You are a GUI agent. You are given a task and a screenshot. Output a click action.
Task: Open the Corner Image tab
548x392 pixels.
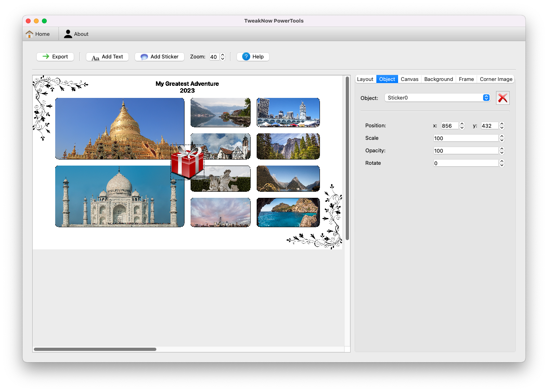tap(496, 79)
